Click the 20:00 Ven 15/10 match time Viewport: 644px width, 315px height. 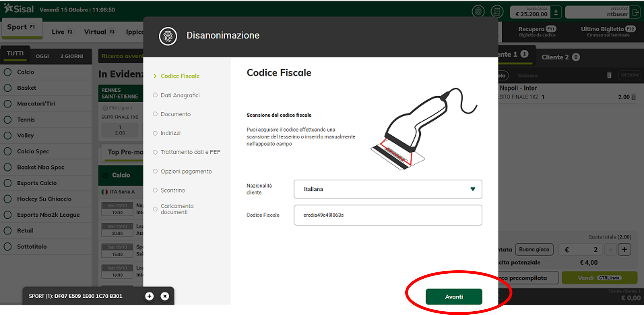pyautogui.click(x=117, y=230)
